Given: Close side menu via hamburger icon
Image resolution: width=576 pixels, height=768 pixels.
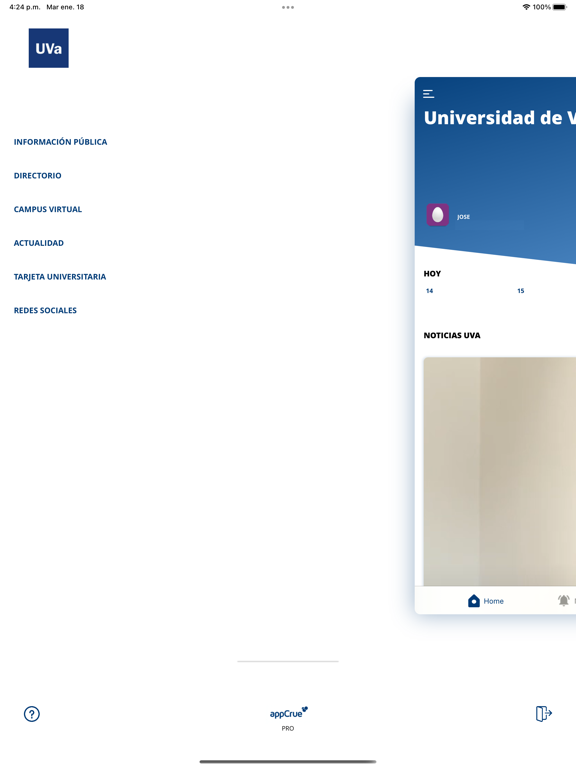Looking at the screenshot, I should [429, 94].
